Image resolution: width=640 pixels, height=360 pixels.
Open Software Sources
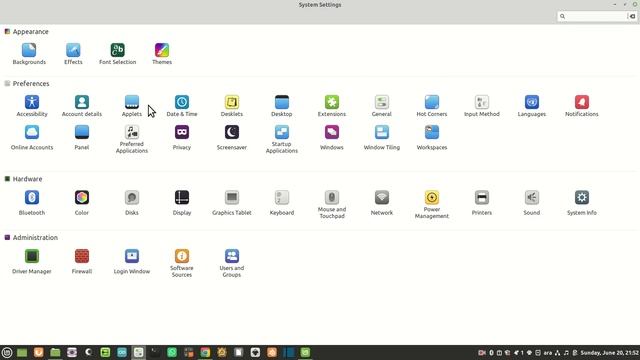pos(182,263)
